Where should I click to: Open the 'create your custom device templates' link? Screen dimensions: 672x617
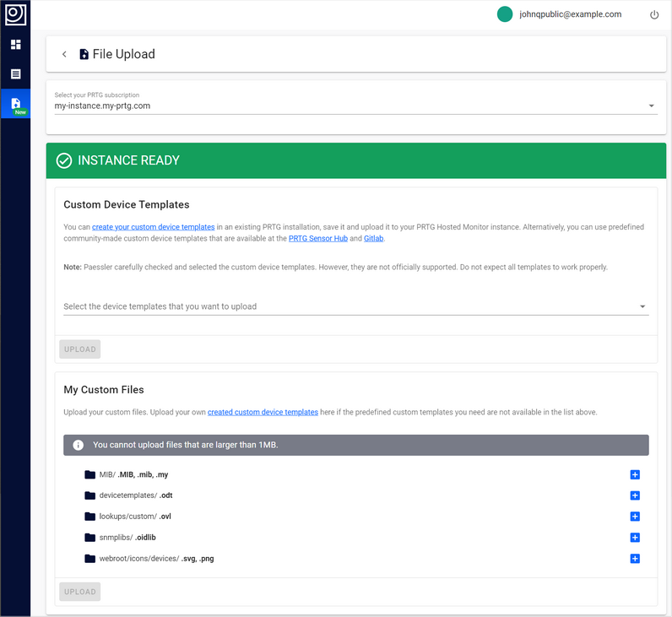(153, 227)
